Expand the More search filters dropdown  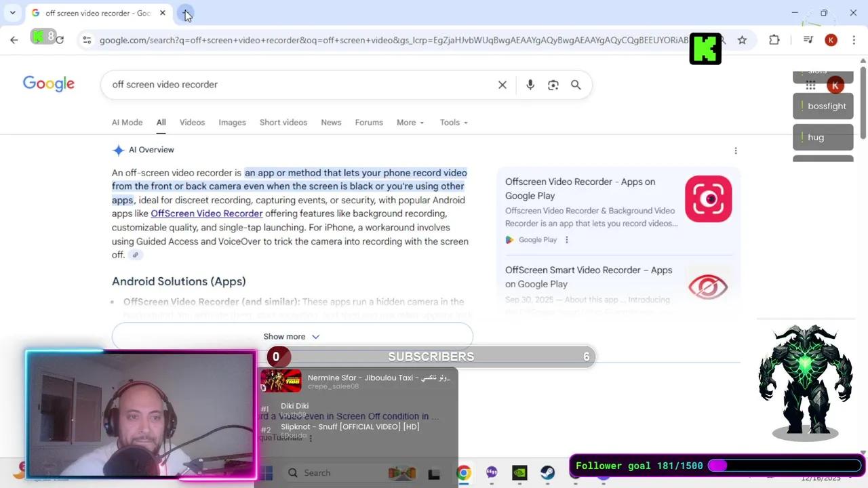coord(410,123)
